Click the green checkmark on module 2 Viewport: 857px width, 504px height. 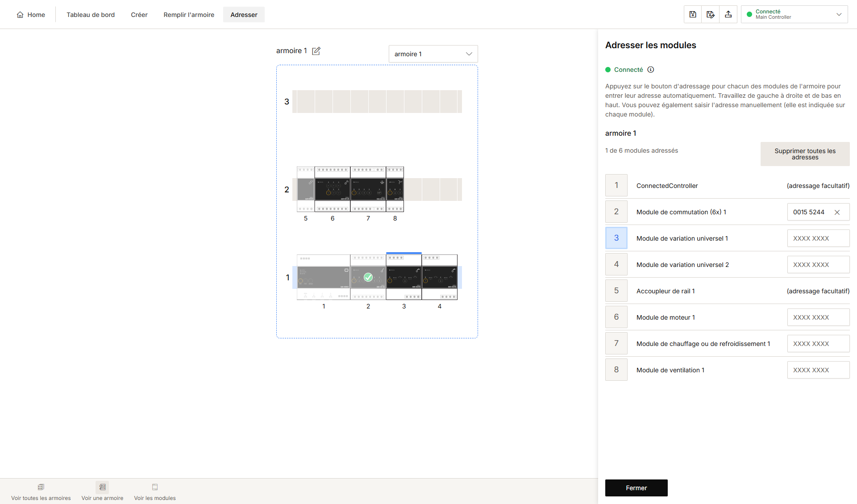click(x=368, y=277)
